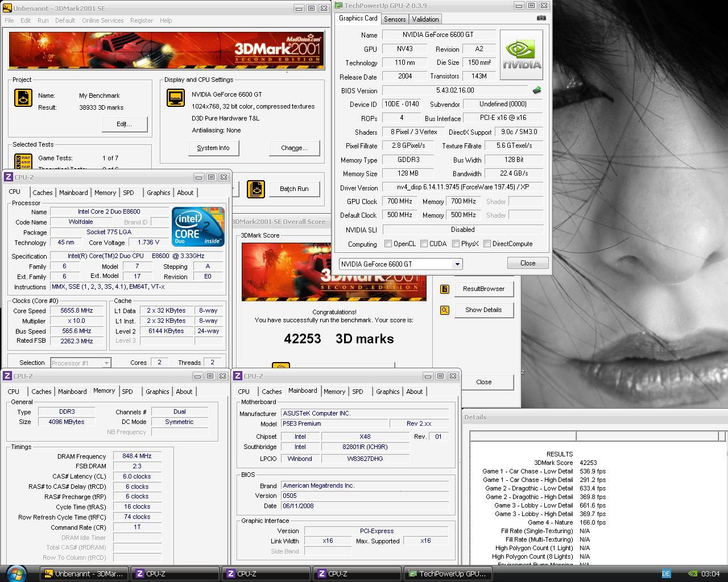Click the System Info button
This screenshot has width=728, height=582.
[213, 148]
